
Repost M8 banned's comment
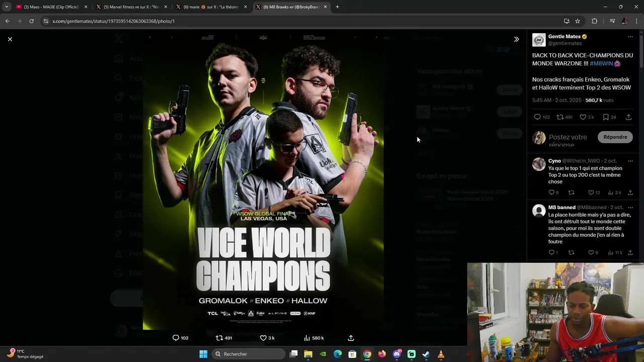[571, 252]
